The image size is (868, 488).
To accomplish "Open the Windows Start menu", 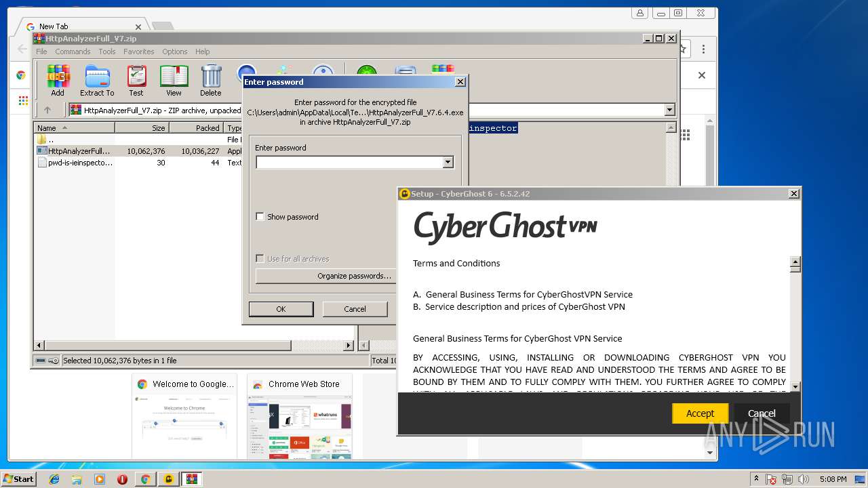I will pyautogui.click(x=18, y=479).
